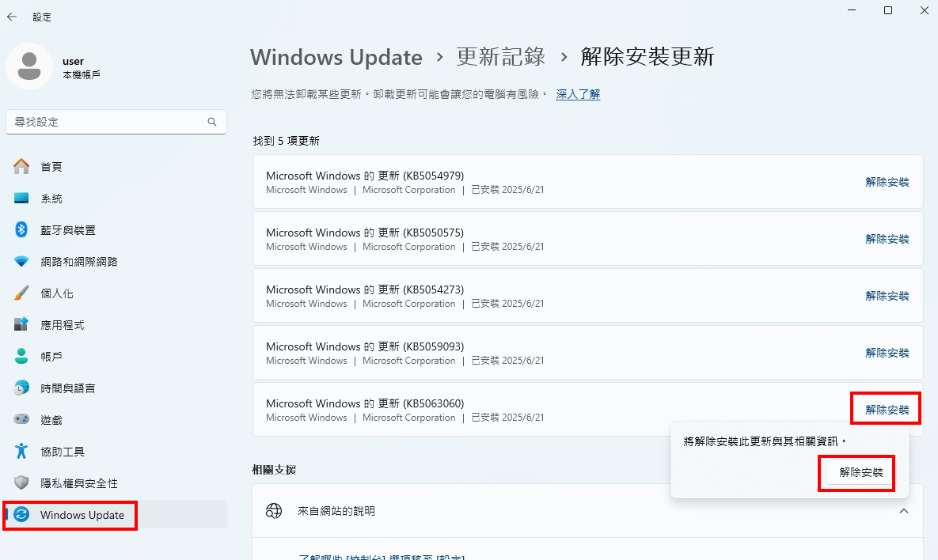Maximize the 設定 window
Screen dimensions: 938x560
(888, 11)
